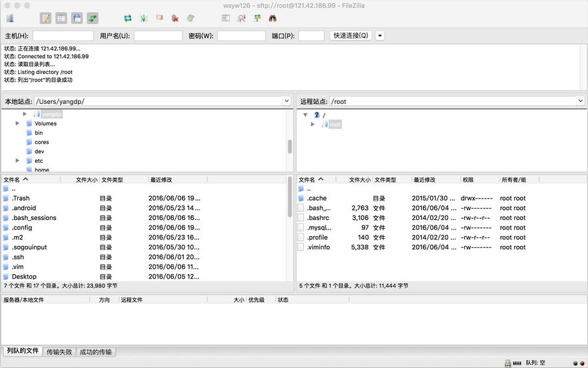Toggle the message log display icon
Viewport: 588px width, 368px height.
pyautogui.click(x=46, y=18)
